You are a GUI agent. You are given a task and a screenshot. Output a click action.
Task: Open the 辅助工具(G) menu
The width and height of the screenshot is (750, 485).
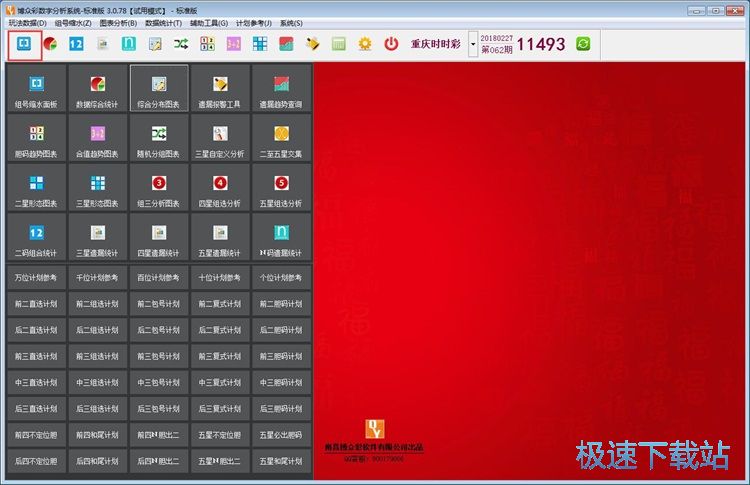click(x=209, y=23)
